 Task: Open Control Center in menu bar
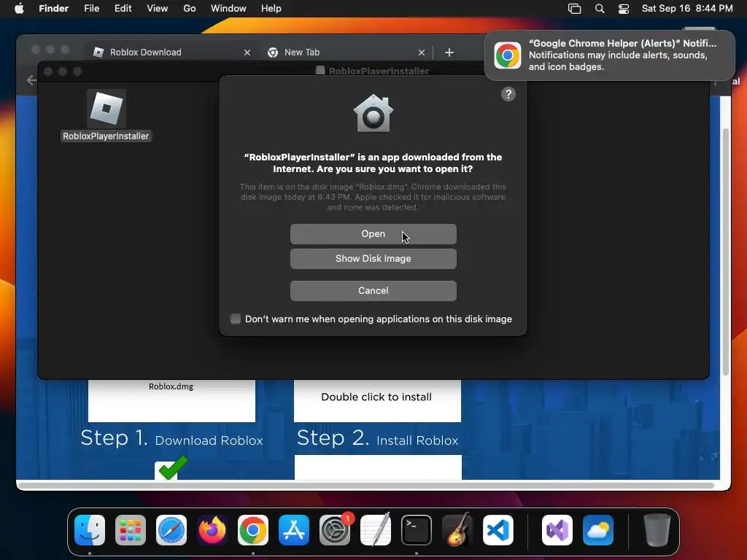[624, 9]
